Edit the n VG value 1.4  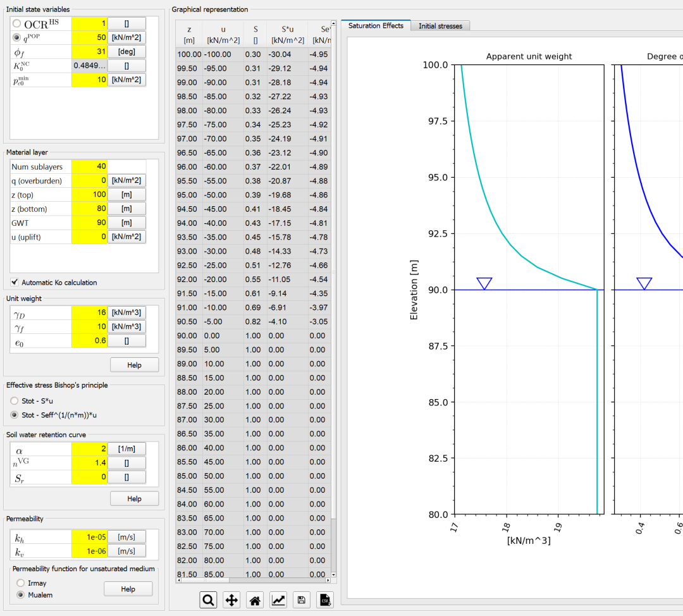coord(89,463)
